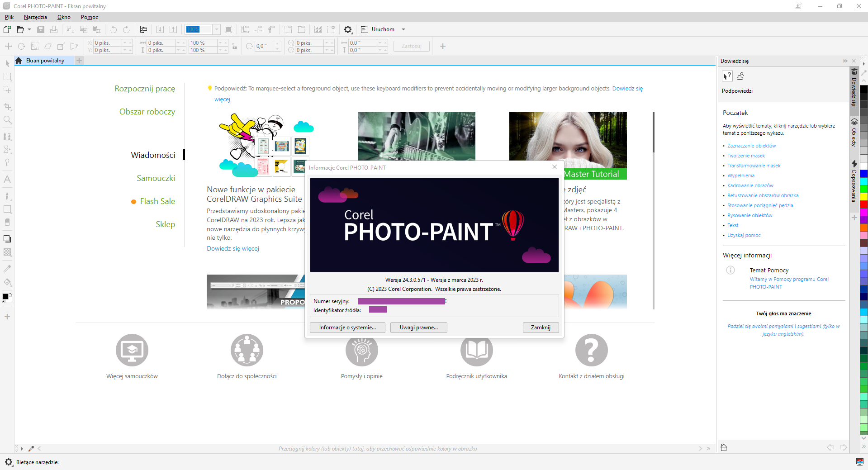
Task: Open the Samouczki section of welcome screen
Action: [x=156, y=178]
